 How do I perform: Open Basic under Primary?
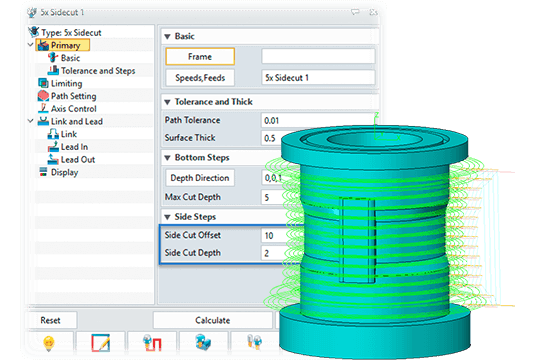coord(70,58)
